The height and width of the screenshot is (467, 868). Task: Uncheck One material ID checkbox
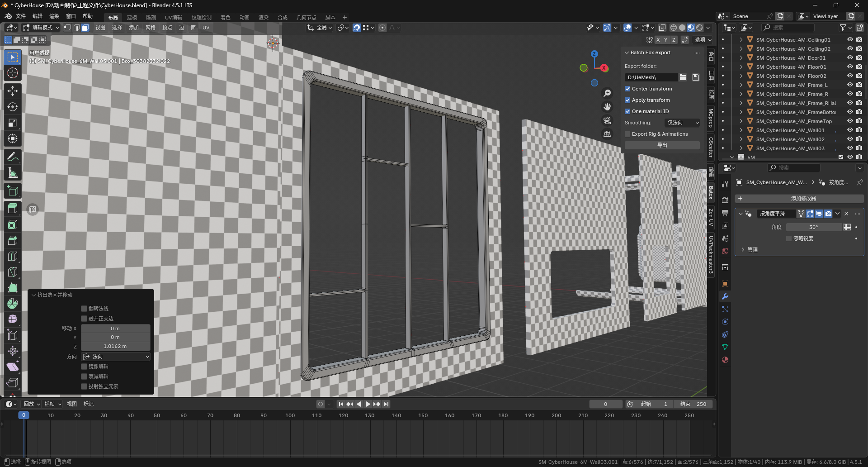(627, 111)
